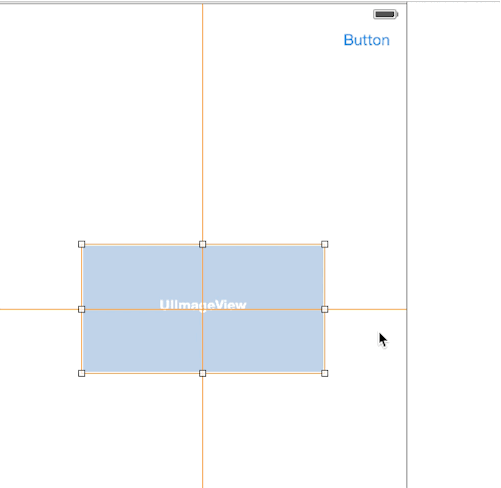Grab the top-left resize handle of UIImageView
The height and width of the screenshot is (488, 501).
coord(82,244)
